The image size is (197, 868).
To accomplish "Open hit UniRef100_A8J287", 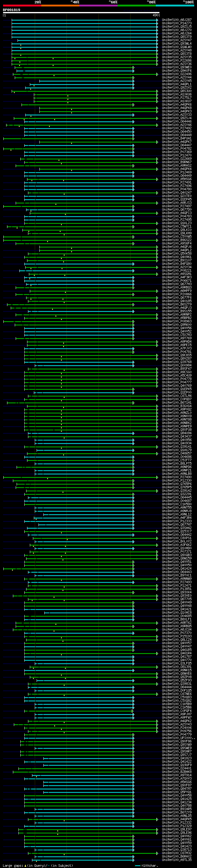I will 177,20.
